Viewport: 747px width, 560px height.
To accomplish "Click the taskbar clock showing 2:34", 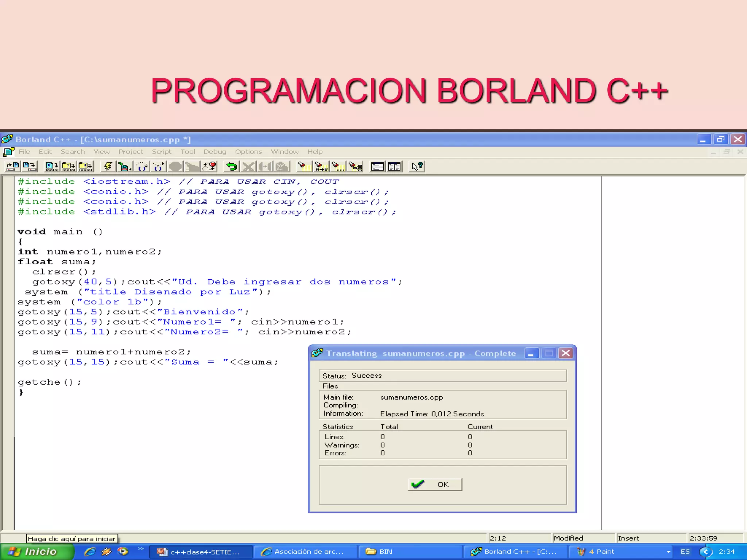I will [727, 552].
